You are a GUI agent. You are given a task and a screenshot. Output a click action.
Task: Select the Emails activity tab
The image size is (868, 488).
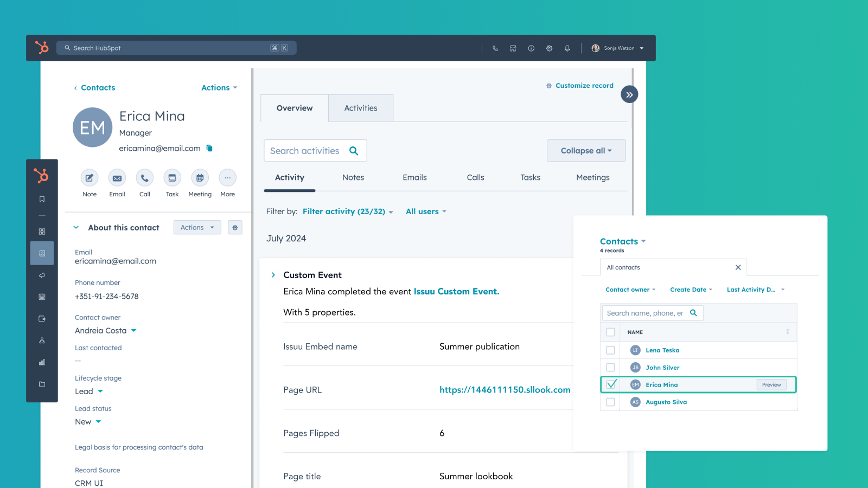click(414, 177)
